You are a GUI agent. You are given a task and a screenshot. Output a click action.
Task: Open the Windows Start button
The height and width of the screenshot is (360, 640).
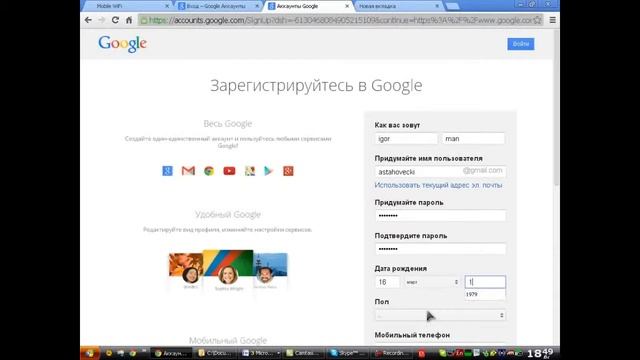coord(90,353)
